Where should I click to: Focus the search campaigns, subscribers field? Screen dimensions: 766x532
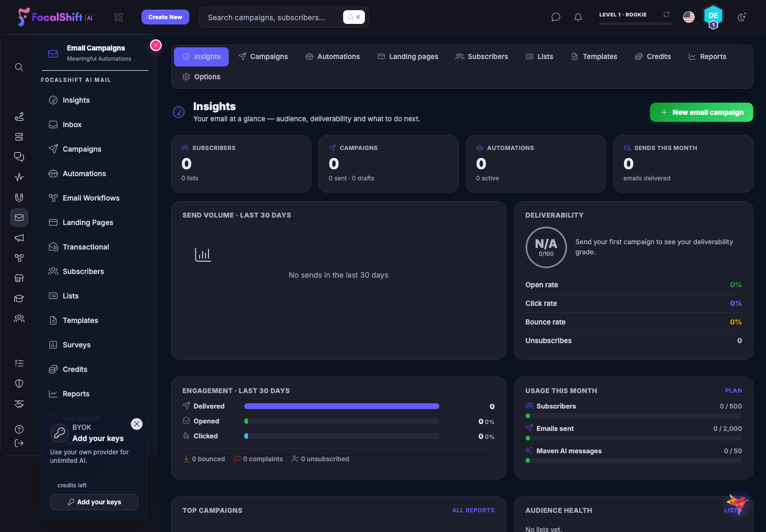click(x=284, y=18)
